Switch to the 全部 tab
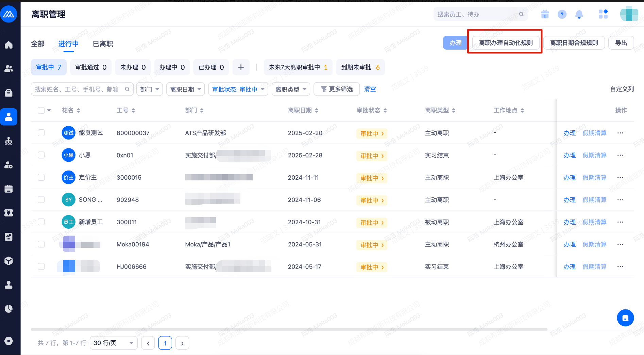Image resolution: width=644 pixels, height=355 pixels. pyautogui.click(x=38, y=44)
